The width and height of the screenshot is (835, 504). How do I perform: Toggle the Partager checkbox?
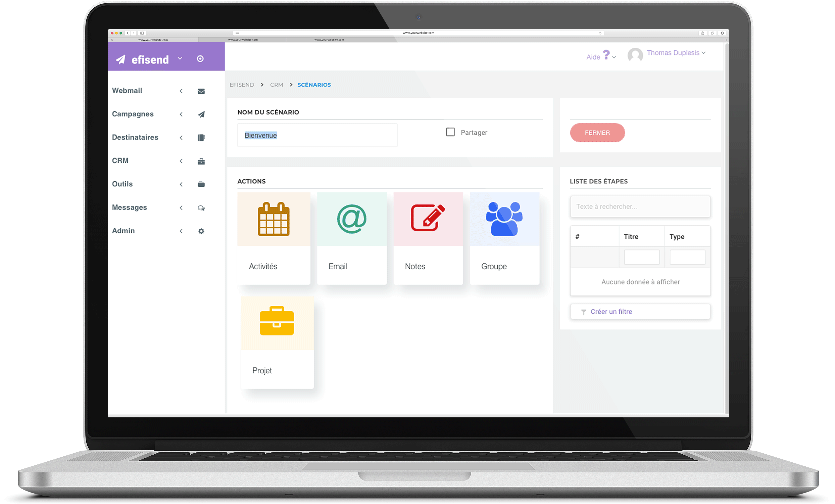pos(450,132)
